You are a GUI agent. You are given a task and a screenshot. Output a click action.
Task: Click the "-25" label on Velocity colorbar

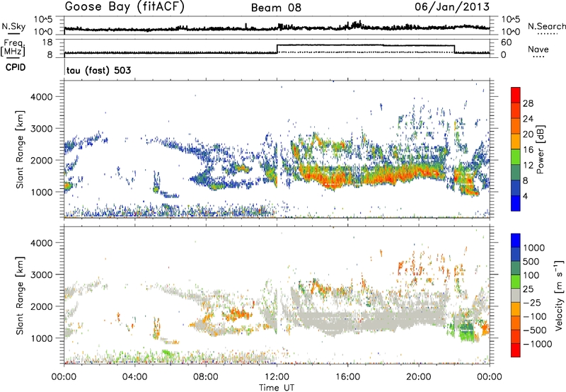[x=532, y=303]
